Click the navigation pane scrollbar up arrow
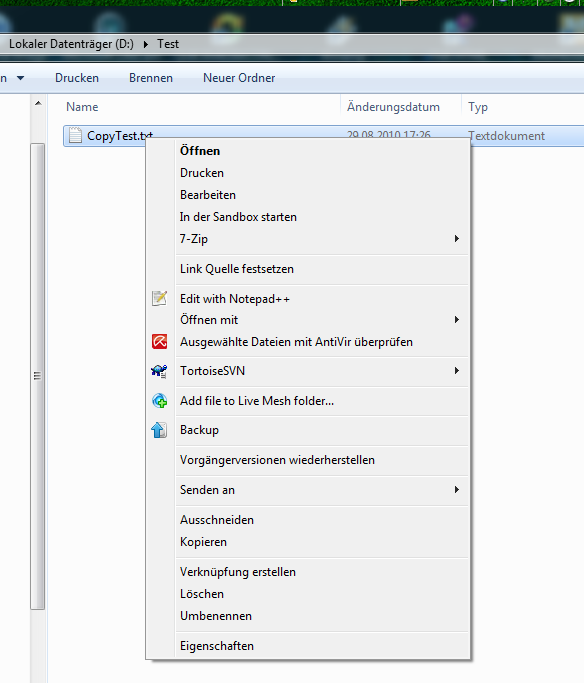This screenshot has width=584, height=683. tap(38, 103)
